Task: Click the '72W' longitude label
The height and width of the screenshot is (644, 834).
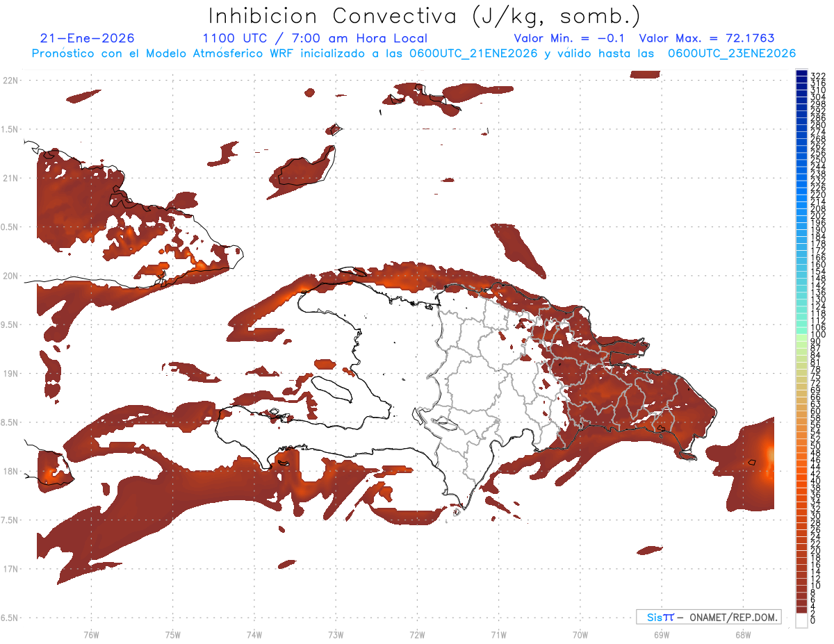Action: pyautogui.click(x=417, y=634)
